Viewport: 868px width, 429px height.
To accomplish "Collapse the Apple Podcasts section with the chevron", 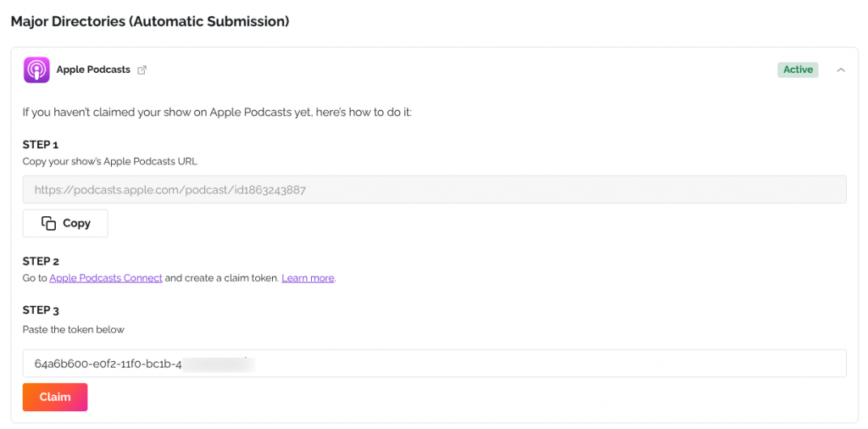I will 841,70.
